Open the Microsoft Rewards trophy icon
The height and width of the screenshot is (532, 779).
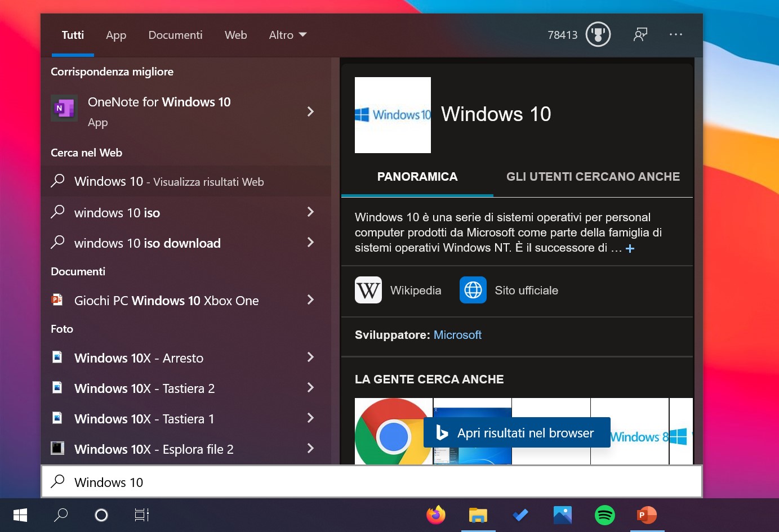click(598, 35)
